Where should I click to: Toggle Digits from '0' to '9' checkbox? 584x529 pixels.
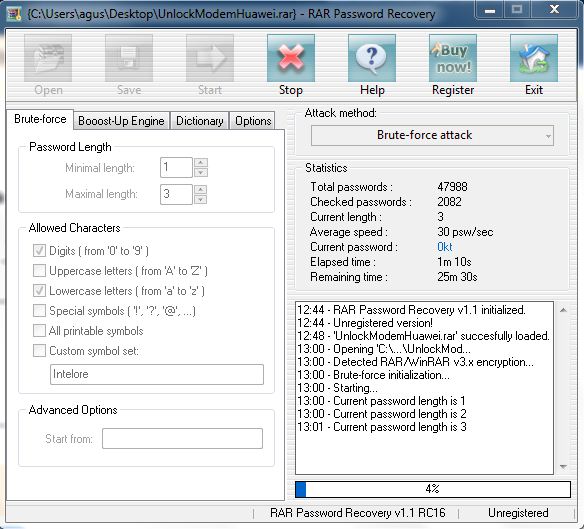(x=39, y=250)
